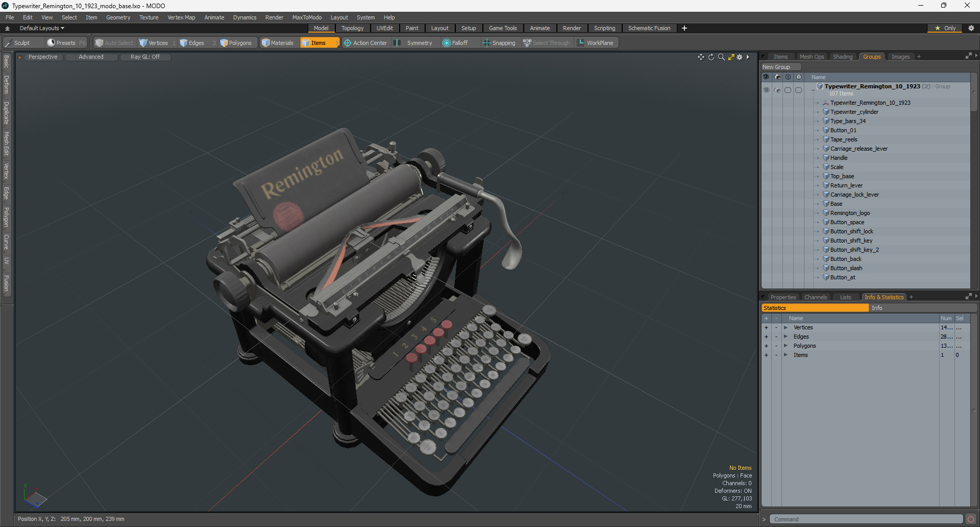This screenshot has width=980, height=527.
Task: Click plus button on Vertices statistics row
Action: click(x=766, y=328)
